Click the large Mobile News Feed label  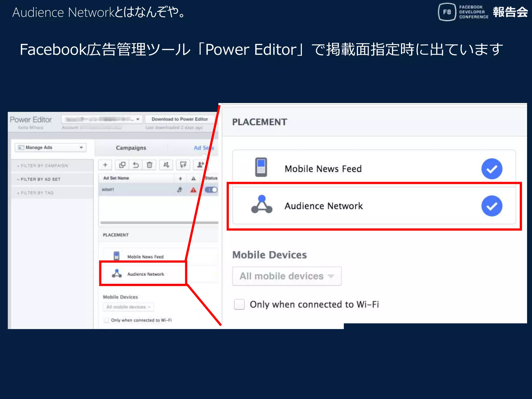(x=323, y=169)
